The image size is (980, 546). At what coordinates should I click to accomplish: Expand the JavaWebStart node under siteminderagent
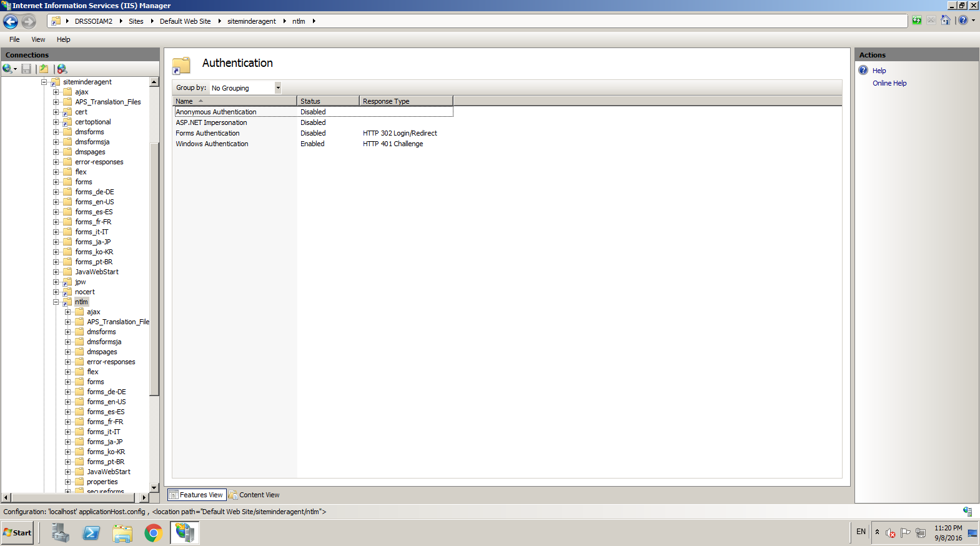click(56, 272)
